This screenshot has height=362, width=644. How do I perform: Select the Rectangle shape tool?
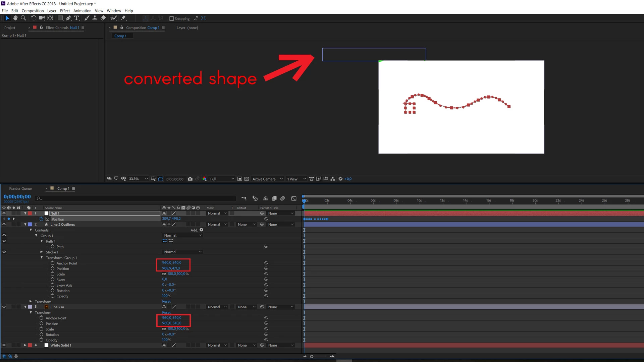coord(60,18)
